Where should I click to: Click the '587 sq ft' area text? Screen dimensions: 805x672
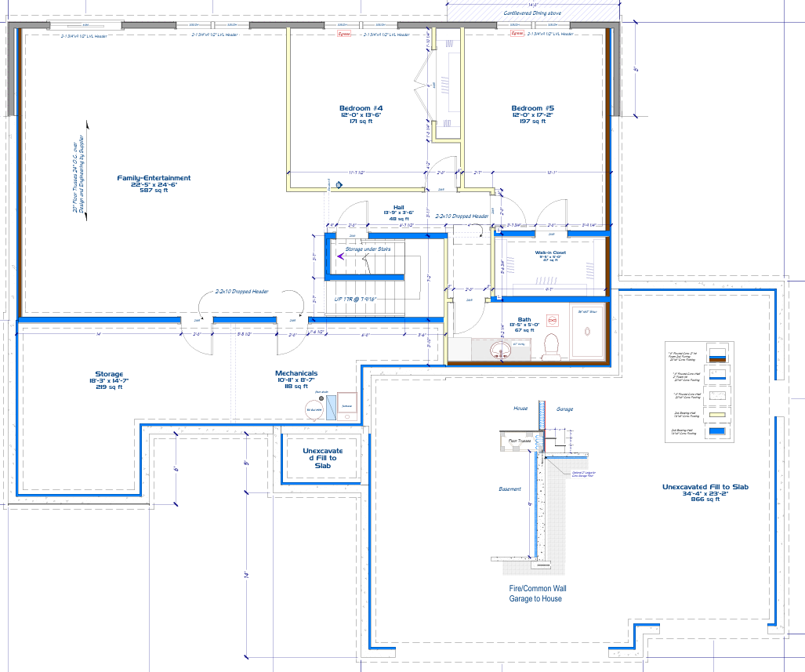tap(154, 191)
